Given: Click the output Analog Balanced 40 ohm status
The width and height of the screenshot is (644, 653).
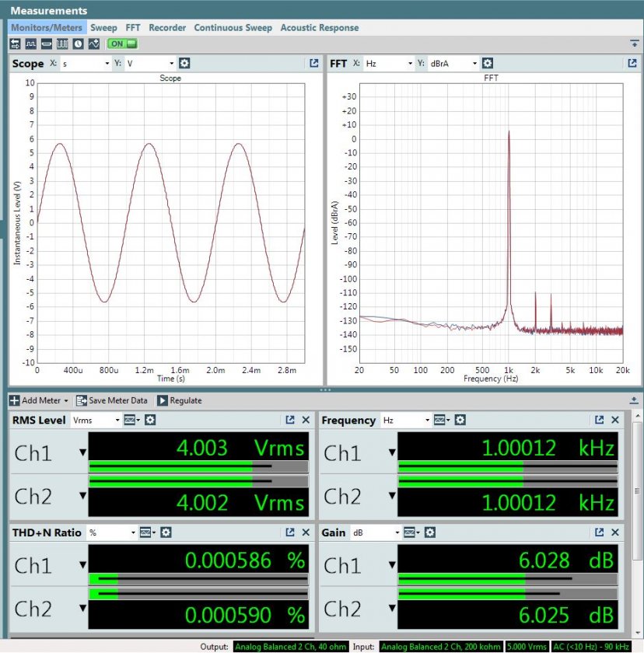Looking at the screenshot, I should 290,647.
